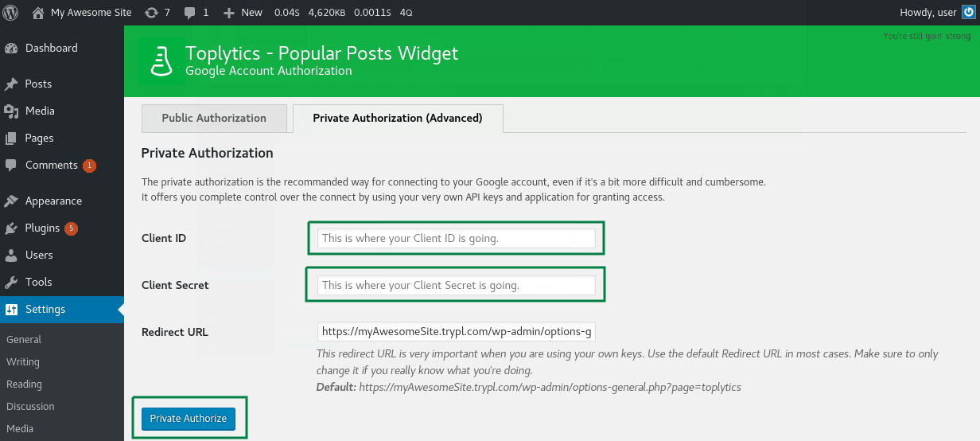980x441 pixels.
Task: Open the comments bubble icon
Action: point(190,13)
